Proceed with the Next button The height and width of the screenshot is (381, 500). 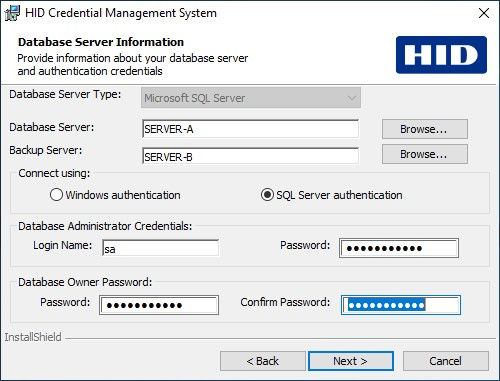tap(351, 361)
